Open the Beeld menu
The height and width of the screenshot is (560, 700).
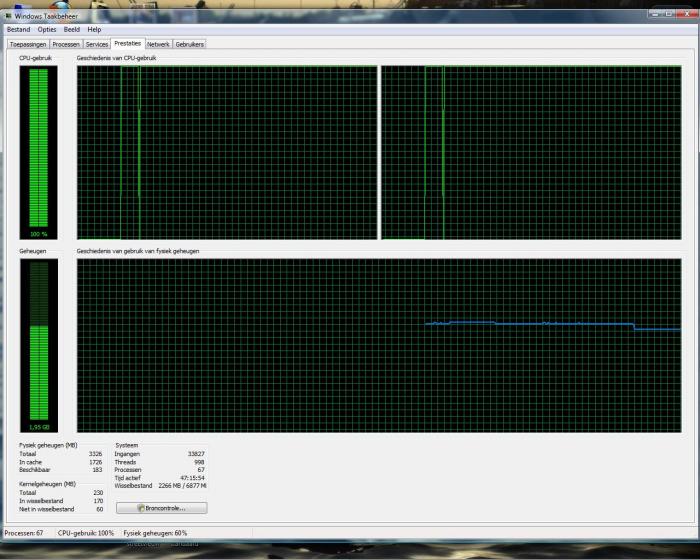pos(72,29)
